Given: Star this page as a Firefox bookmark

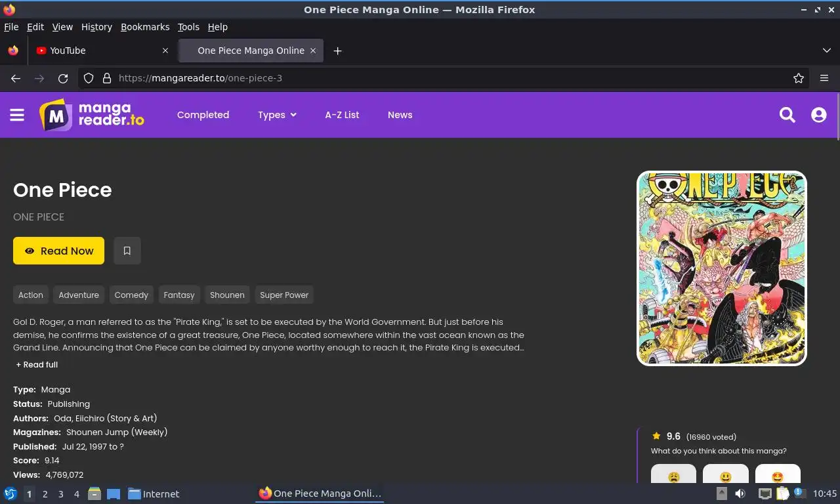Looking at the screenshot, I should pos(799,78).
